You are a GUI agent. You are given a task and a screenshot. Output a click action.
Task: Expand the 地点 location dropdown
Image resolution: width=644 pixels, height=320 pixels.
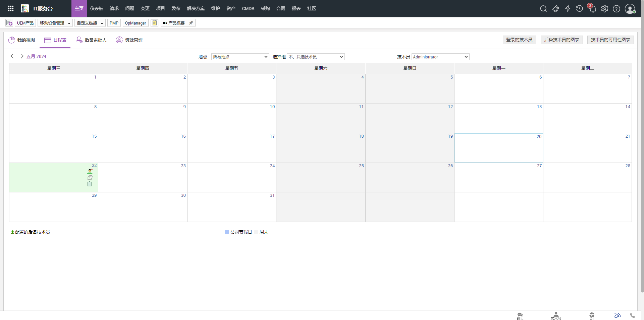tap(240, 57)
